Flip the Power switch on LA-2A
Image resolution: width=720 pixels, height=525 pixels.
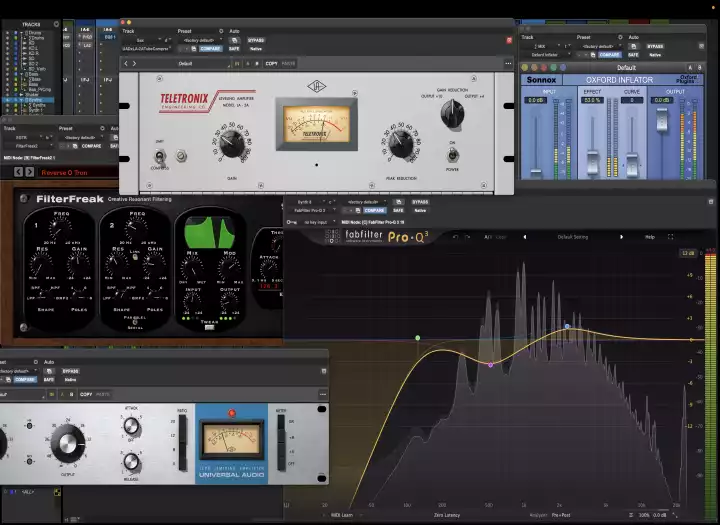(452, 155)
